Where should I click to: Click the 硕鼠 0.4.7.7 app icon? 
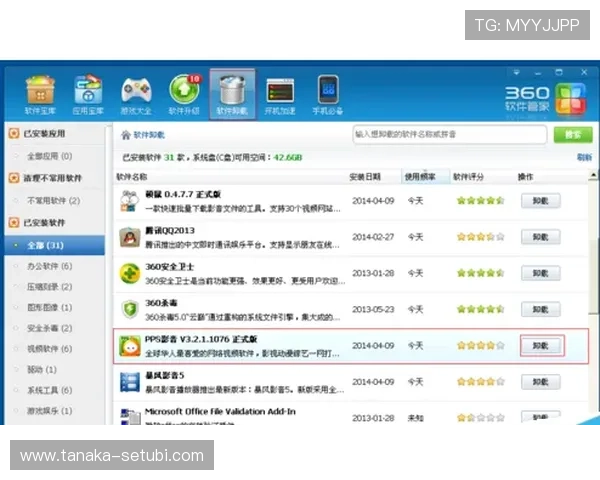pos(129,201)
